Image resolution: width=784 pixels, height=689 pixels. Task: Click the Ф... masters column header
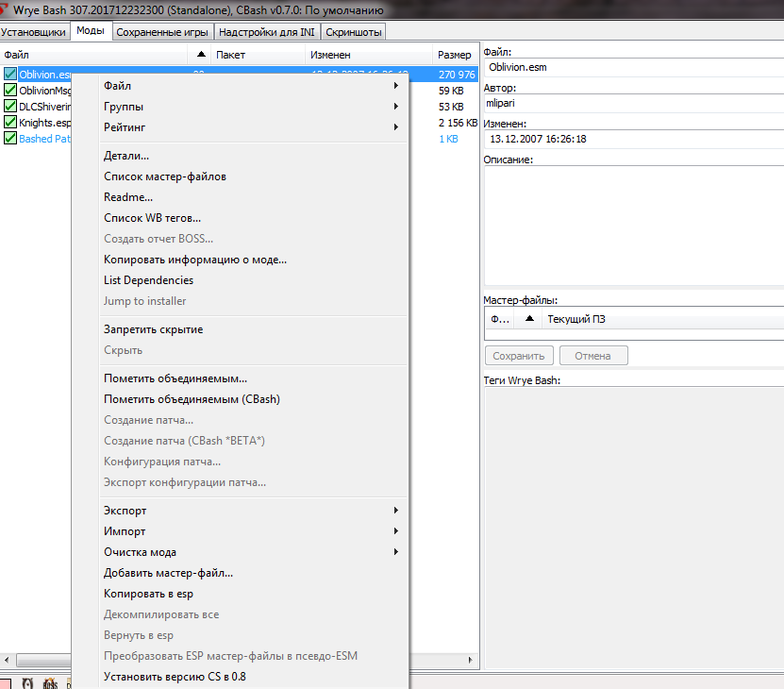tap(500, 319)
